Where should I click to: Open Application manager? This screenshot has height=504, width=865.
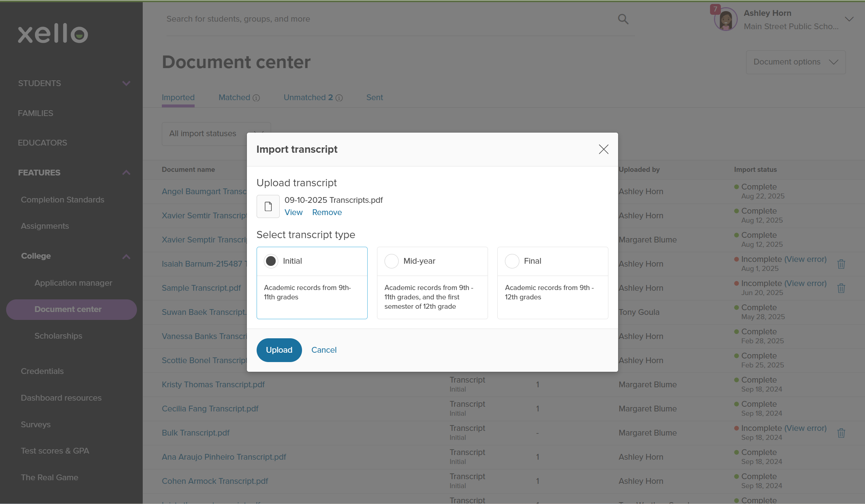pyautogui.click(x=73, y=283)
